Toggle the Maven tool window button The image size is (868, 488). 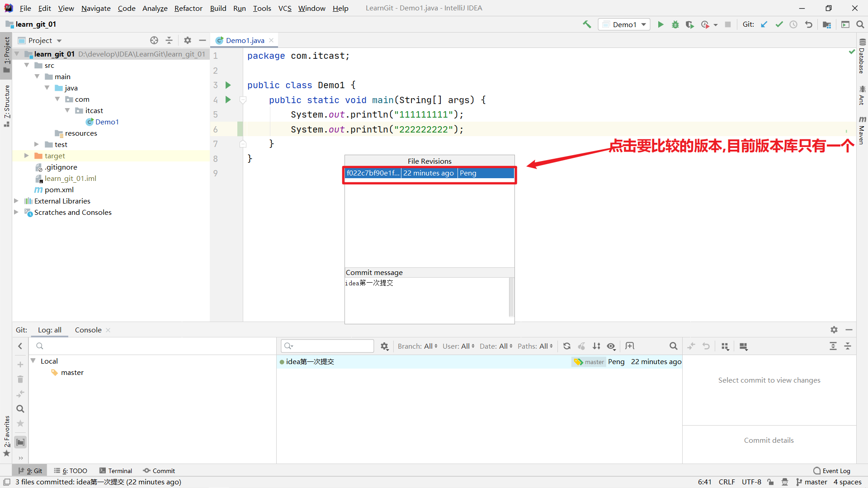pyautogui.click(x=862, y=130)
